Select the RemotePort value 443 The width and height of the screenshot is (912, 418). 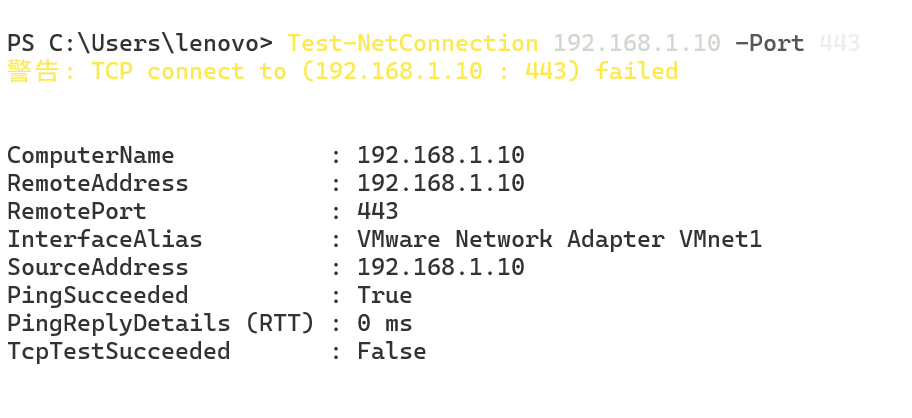tap(378, 212)
